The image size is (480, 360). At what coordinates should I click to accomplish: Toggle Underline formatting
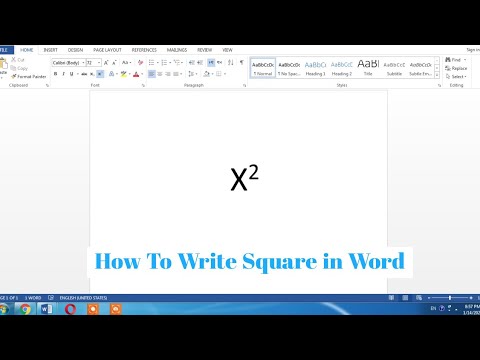(71, 74)
